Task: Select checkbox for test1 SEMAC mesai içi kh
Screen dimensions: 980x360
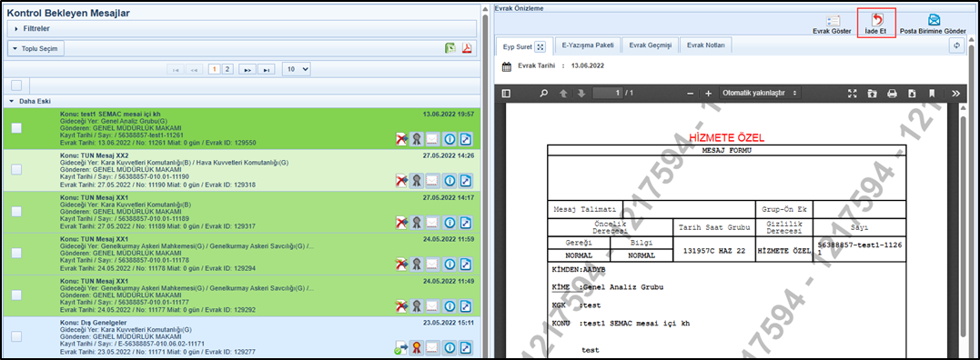Action: click(x=16, y=127)
